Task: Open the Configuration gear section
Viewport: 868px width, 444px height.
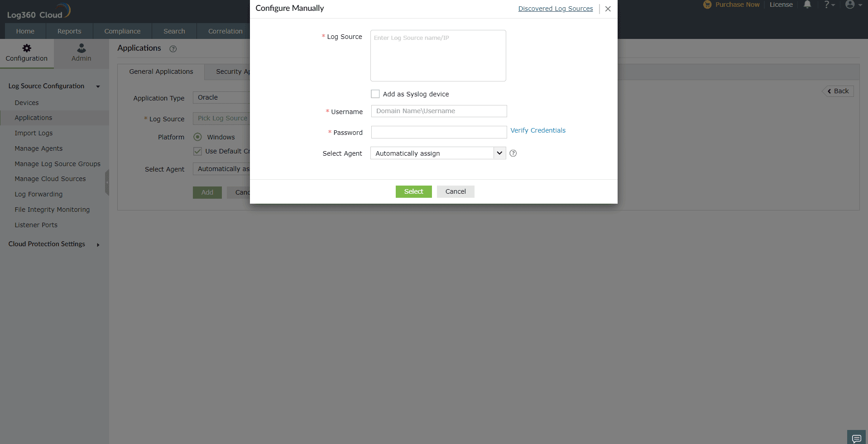Action: tap(27, 53)
